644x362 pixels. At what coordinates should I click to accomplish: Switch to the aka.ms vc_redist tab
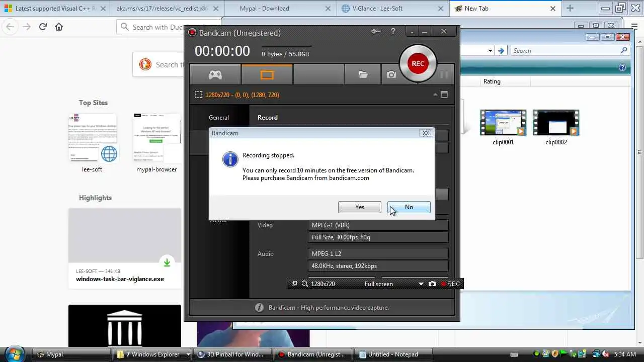click(168, 9)
